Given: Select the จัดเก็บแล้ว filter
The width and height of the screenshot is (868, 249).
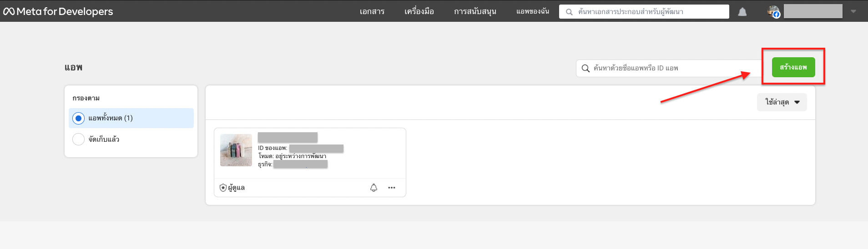Looking at the screenshot, I should (131, 139).
